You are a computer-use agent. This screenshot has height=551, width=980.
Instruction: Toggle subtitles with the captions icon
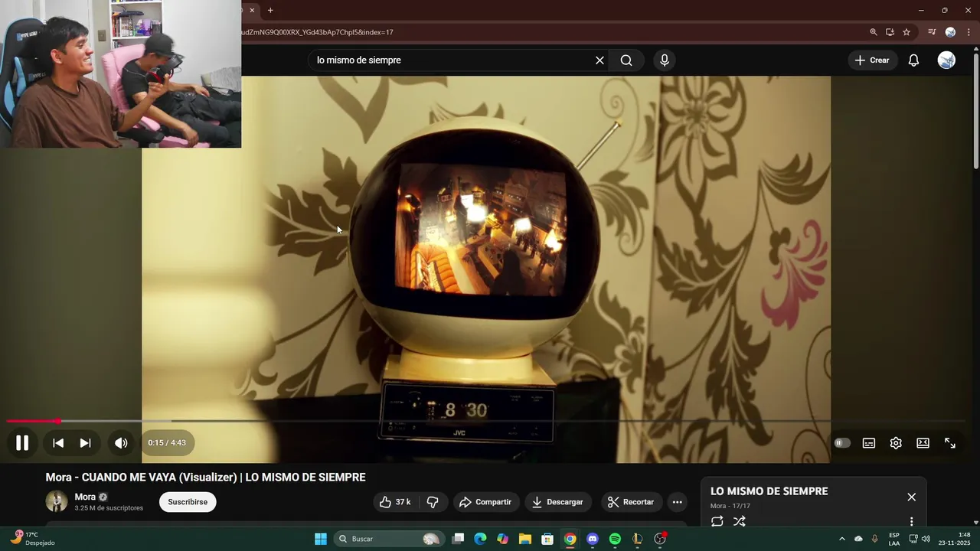(x=869, y=443)
